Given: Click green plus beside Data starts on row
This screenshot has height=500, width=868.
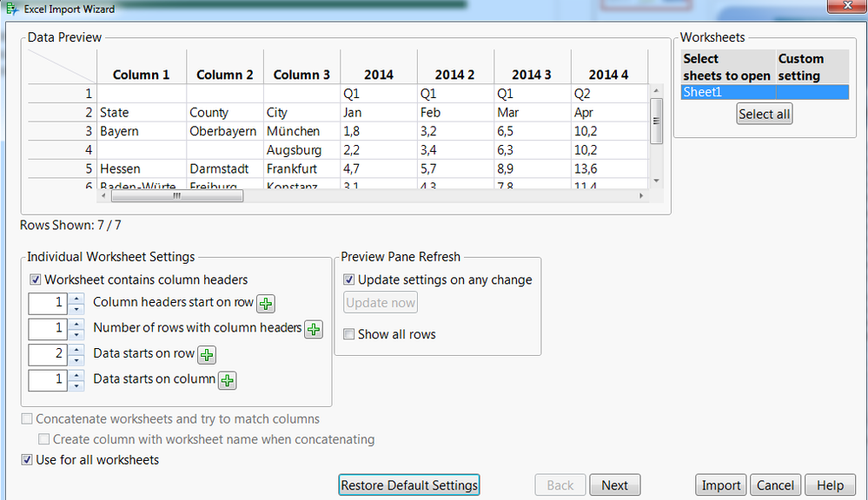Looking at the screenshot, I should point(207,354).
